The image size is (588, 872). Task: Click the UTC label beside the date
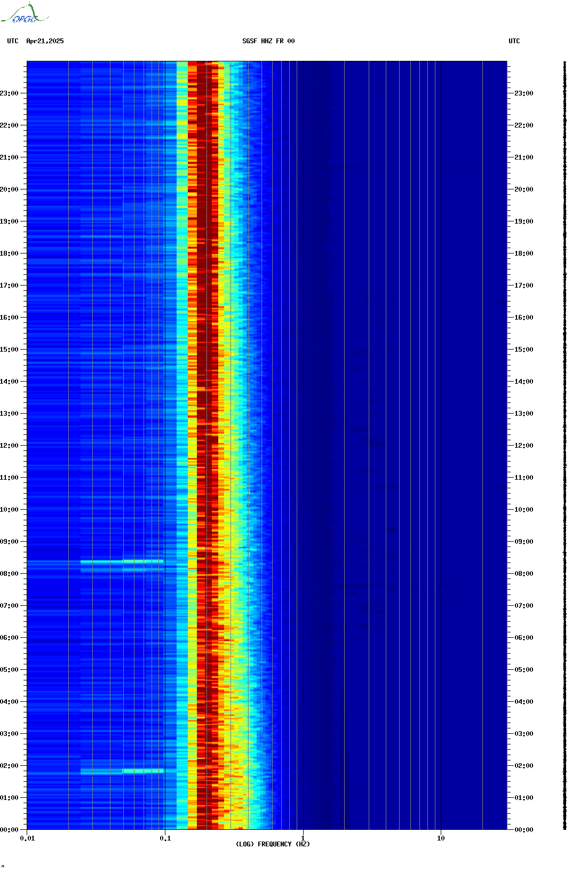(13, 41)
